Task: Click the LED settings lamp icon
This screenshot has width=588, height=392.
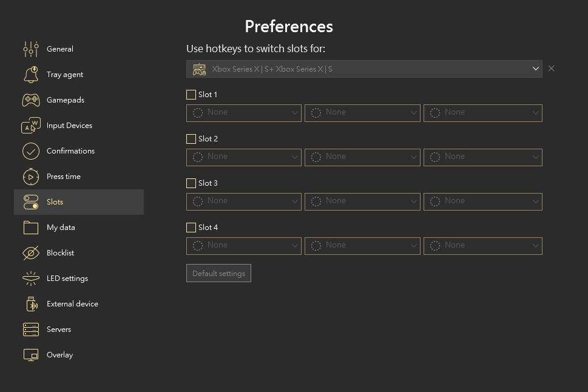Action: (30, 279)
